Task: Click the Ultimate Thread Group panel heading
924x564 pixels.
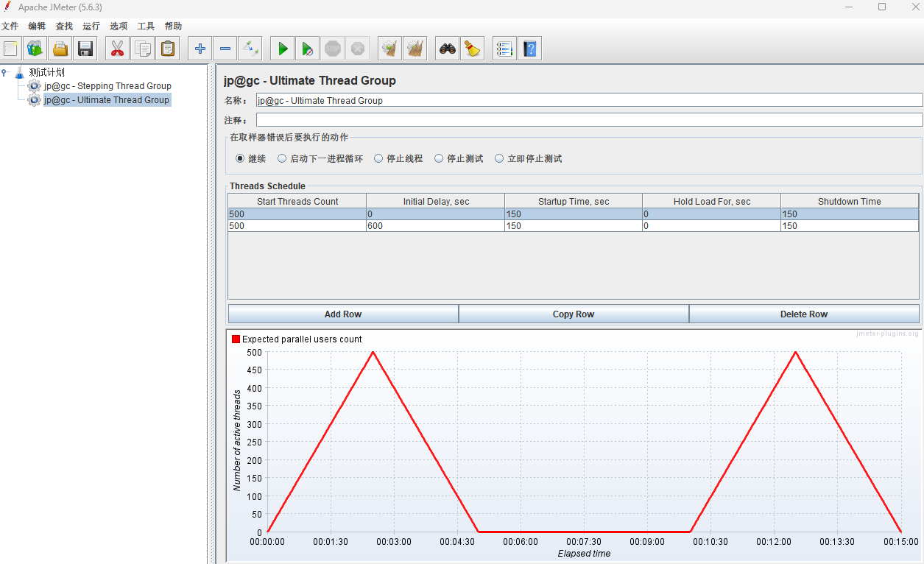Action: [310, 81]
